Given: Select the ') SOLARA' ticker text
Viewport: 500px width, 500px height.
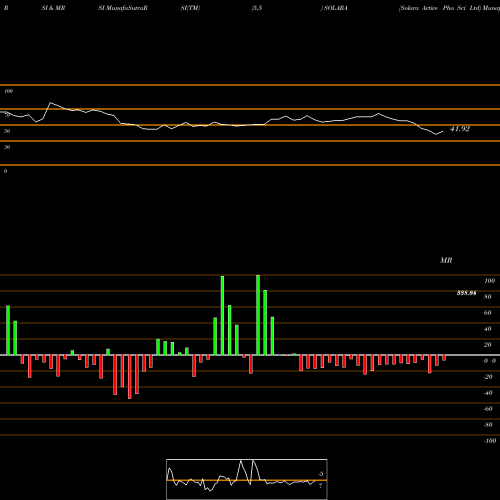Looking at the screenshot, I should (334, 8).
